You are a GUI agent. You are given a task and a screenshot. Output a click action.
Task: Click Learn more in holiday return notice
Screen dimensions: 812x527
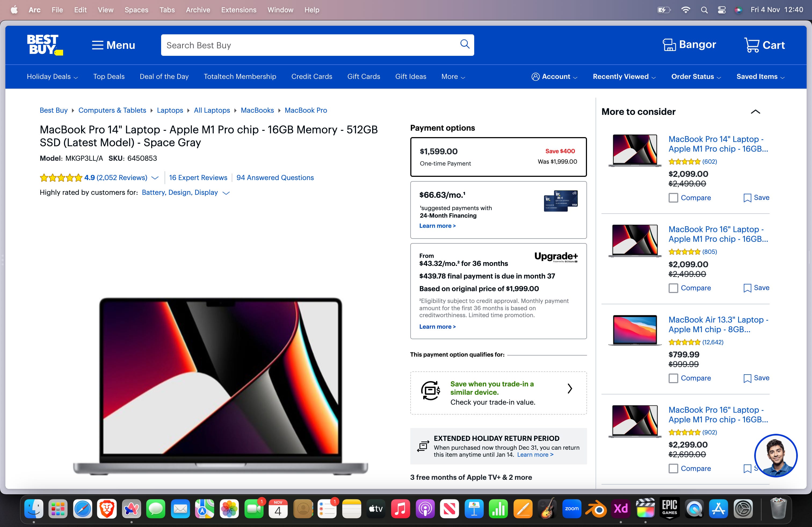[535, 455]
